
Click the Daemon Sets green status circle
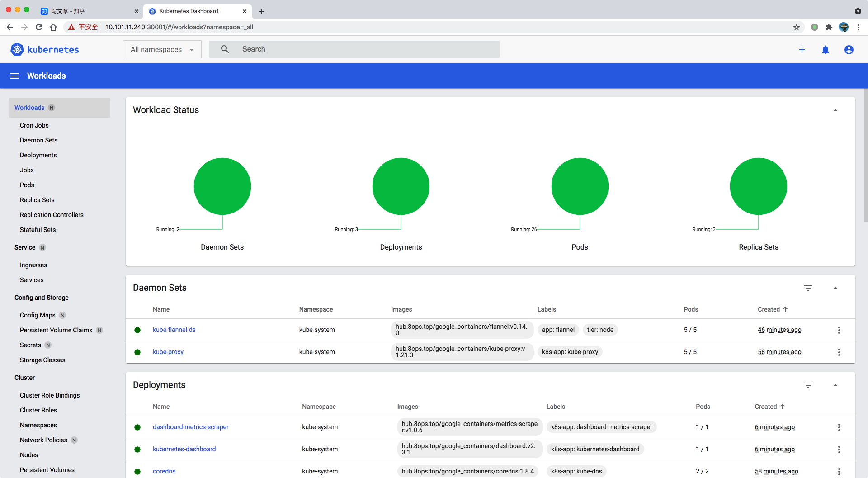(x=222, y=186)
